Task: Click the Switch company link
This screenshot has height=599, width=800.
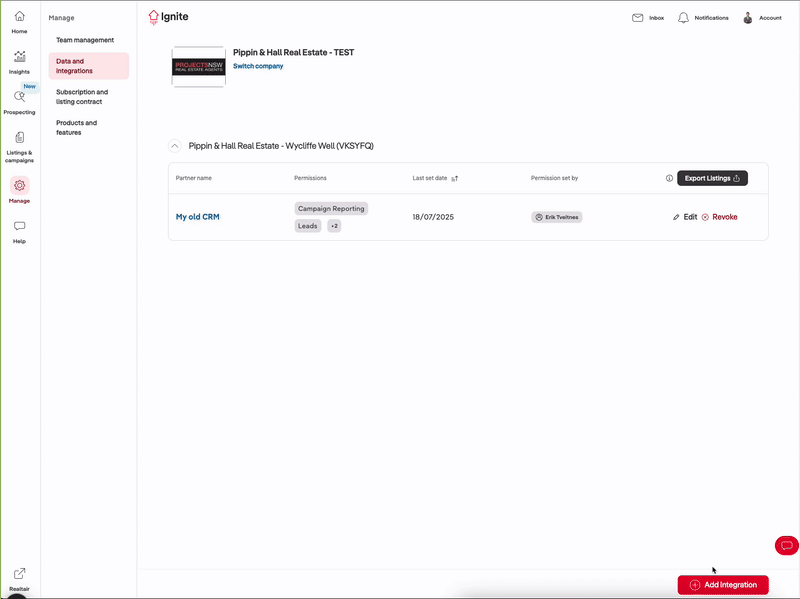Action: click(x=258, y=66)
